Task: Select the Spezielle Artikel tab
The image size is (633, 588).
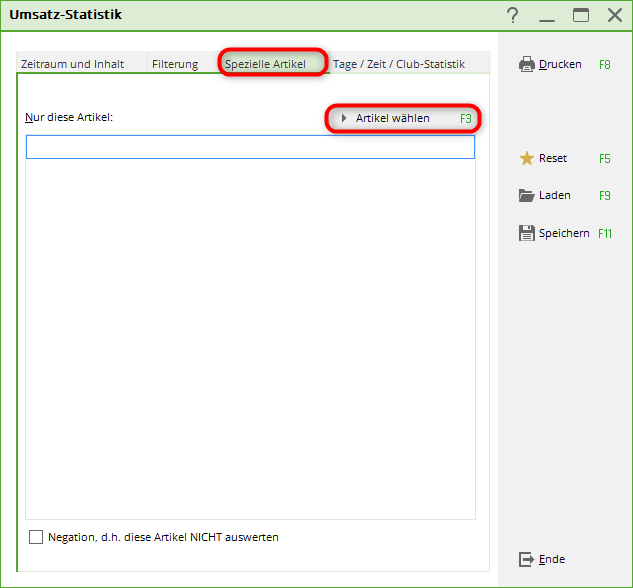Action: tap(264, 64)
